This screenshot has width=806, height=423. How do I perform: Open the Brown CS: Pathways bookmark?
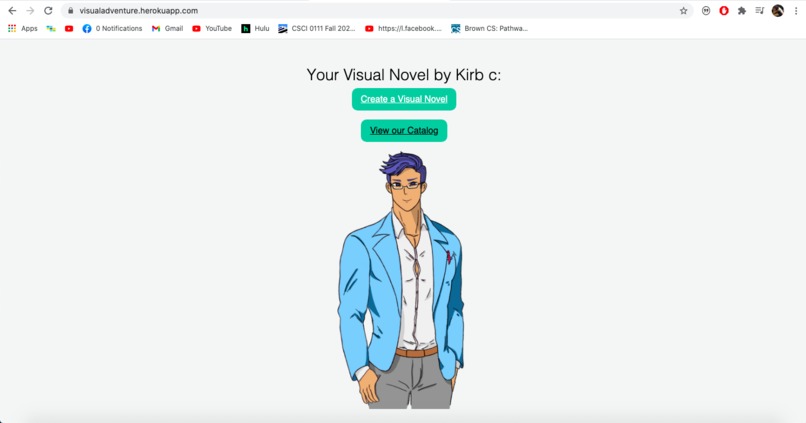click(489, 29)
